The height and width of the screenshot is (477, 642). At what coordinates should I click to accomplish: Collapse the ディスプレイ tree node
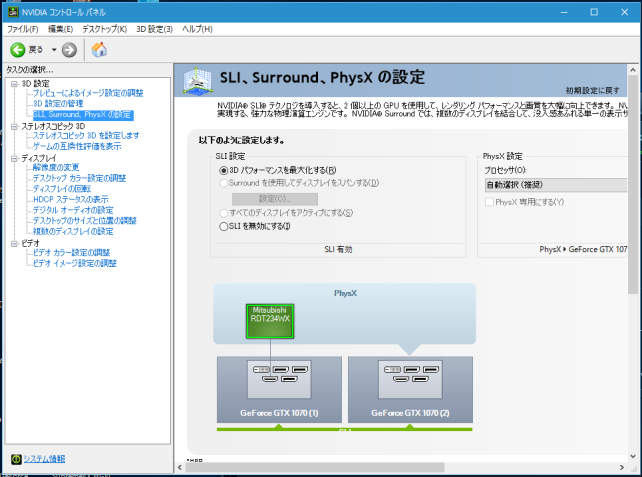14,158
